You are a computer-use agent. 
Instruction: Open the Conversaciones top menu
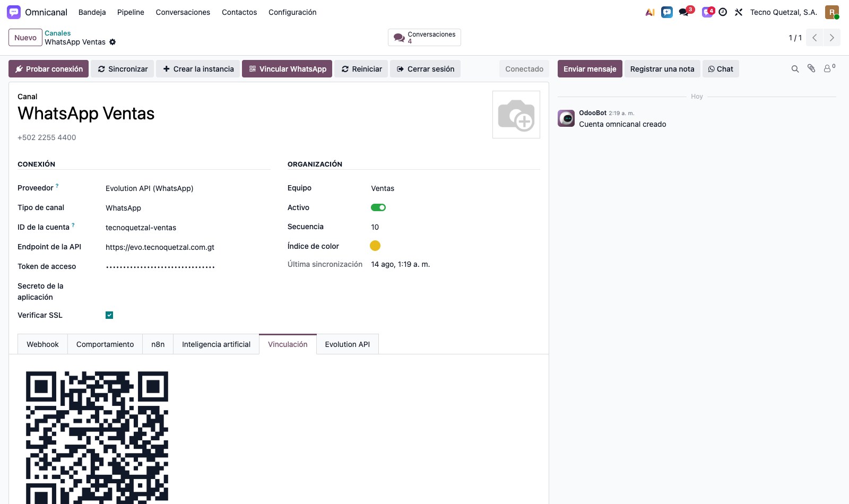pyautogui.click(x=183, y=12)
